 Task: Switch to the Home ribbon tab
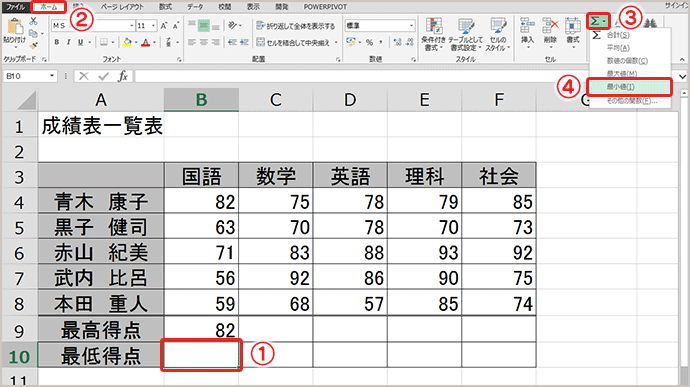point(49,7)
